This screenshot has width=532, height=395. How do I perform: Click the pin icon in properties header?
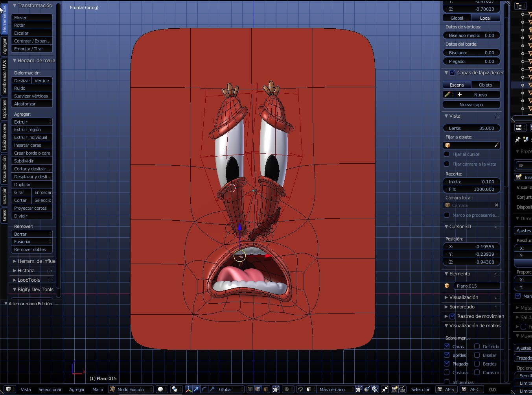click(x=518, y=139)
